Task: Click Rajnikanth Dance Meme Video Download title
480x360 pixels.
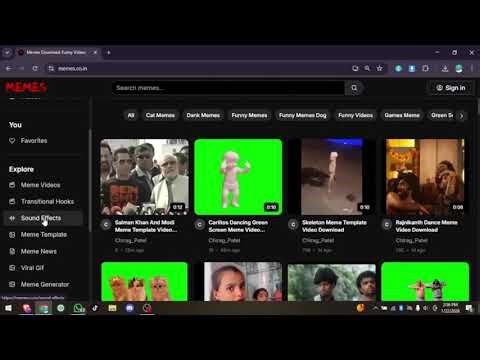Action: pyautogui.click(x=426, y=226)
